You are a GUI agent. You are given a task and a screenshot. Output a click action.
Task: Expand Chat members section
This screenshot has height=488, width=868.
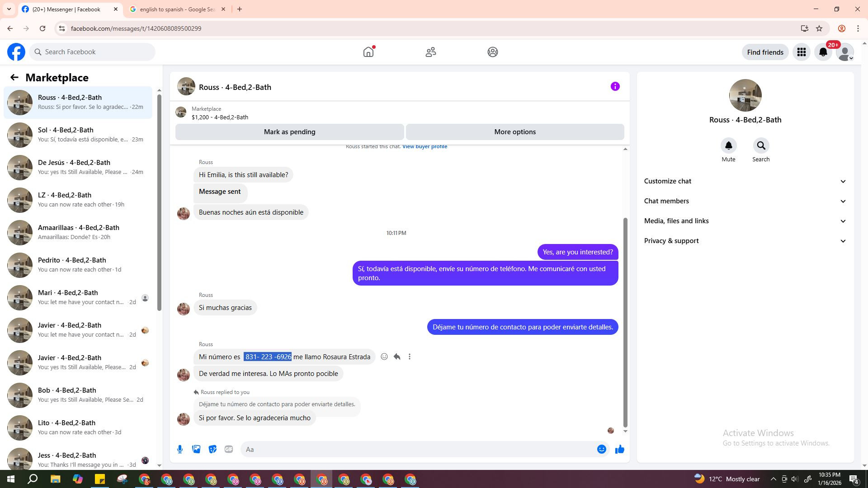[745, 201]
